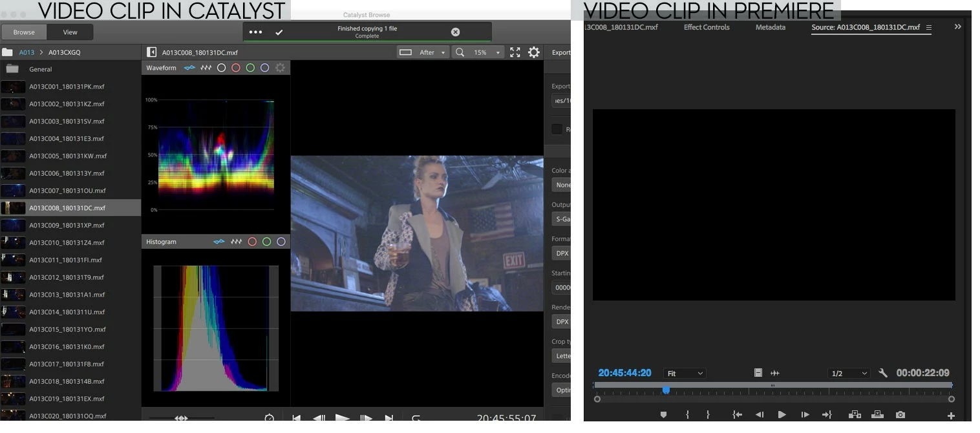Screen dimensions: 980x433
Task: Toggle Waveform separate-channels zigzag icon
Action: tap(206, 68)
